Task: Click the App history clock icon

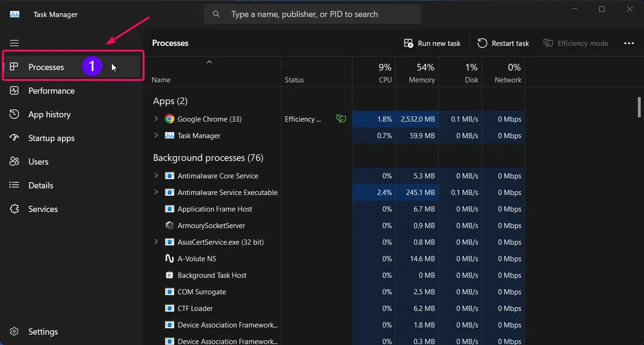Action: (x=14, y=114)
